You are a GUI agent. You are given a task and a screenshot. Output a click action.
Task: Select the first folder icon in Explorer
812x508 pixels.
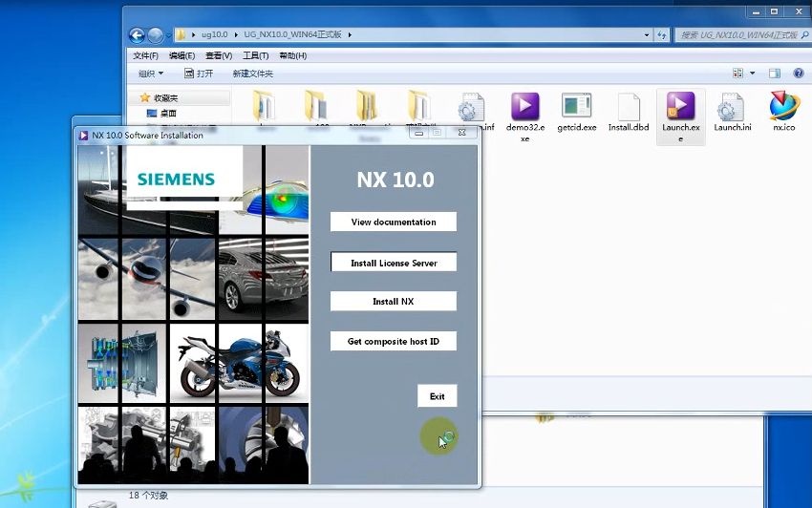[x=264, y=106]
